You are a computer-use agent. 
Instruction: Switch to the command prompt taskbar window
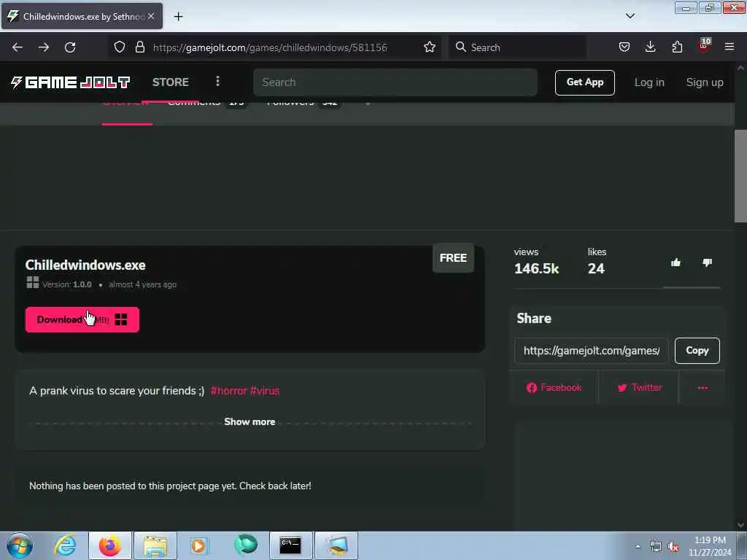point(290,545)
